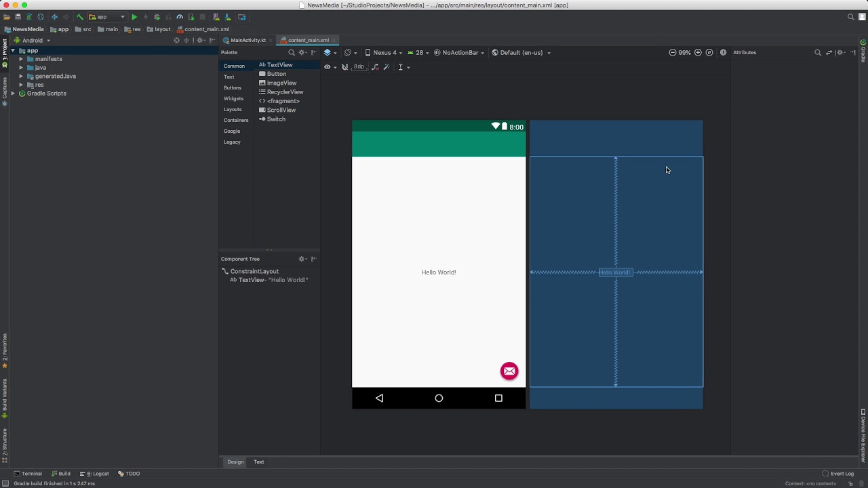868x488 pixels.
Task: Select the Layouts palette category
Action: click(233, 110)
